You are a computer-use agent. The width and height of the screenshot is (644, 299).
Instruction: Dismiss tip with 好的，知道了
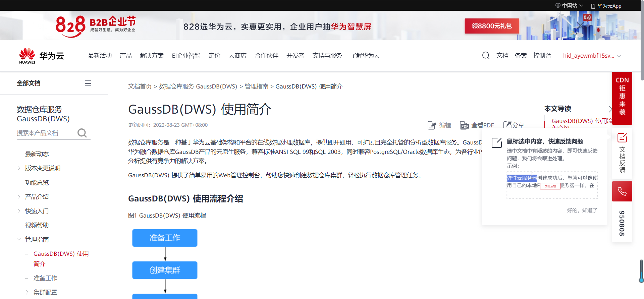[582, 210]
